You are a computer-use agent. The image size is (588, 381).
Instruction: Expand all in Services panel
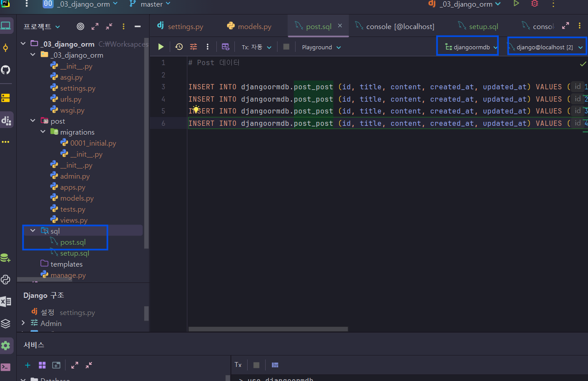coord(75,365)
